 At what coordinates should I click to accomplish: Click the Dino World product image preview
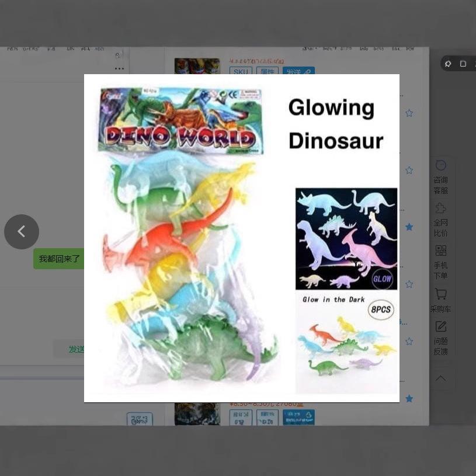pos(241,238)
